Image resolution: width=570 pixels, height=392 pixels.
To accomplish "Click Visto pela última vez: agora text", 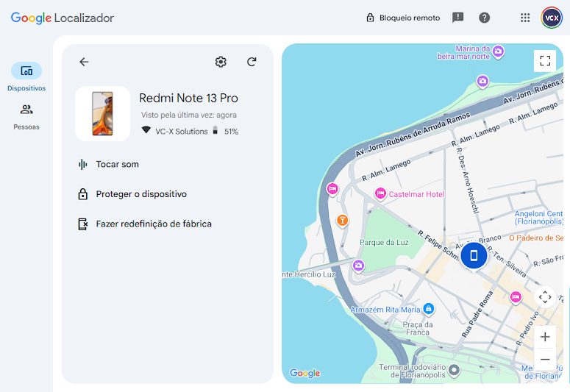I will [x=189, y=115].
